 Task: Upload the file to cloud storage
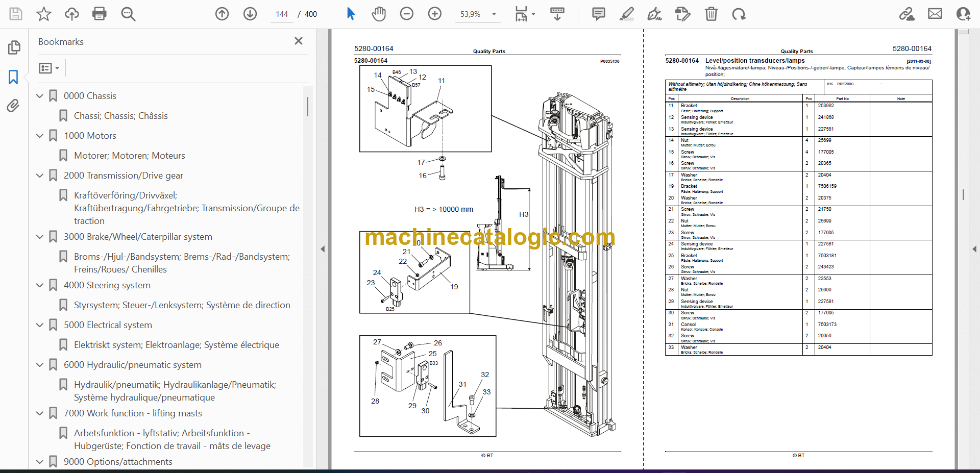[71, 14]
